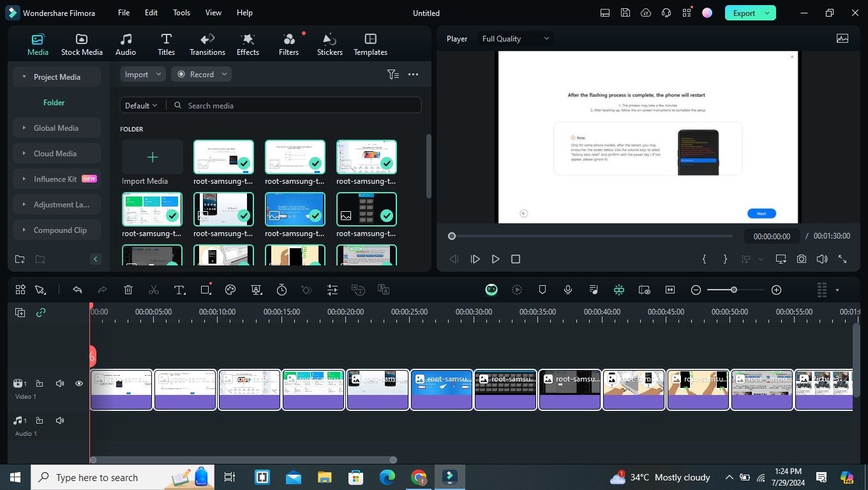
Task: Create a new folder in media panel
Action: [20, 259]
